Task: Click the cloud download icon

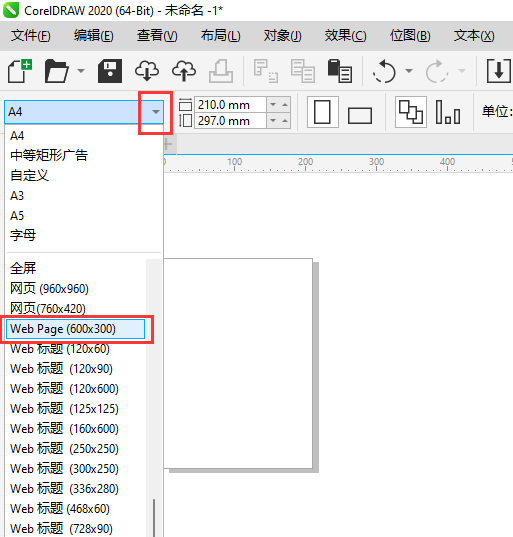Action: (x=147, y=71)
